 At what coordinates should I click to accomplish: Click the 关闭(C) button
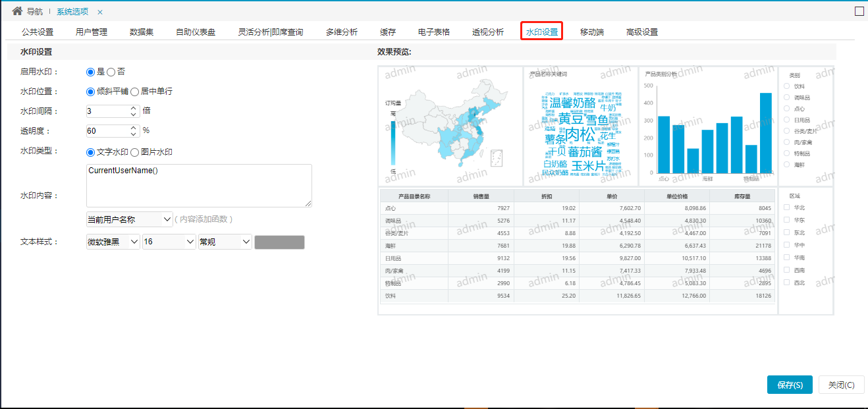coord(842,385)
